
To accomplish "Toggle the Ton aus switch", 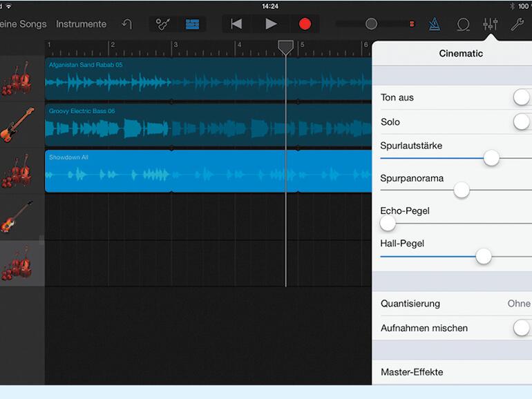I will (x=522, y=97).
